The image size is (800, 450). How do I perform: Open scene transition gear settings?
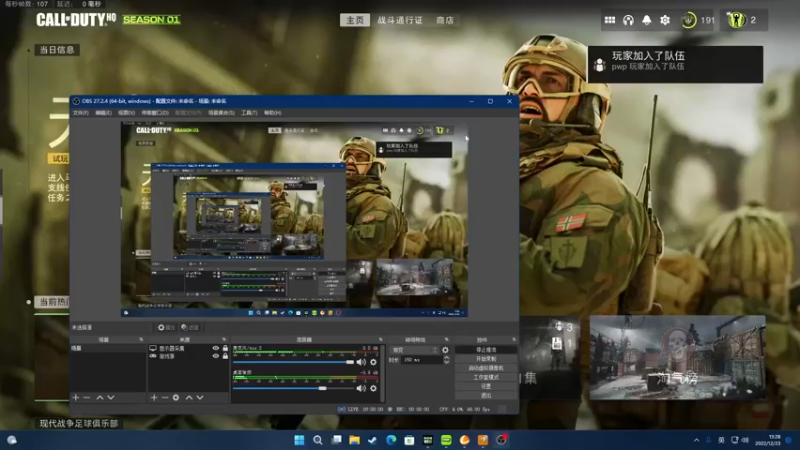[445, 350]
